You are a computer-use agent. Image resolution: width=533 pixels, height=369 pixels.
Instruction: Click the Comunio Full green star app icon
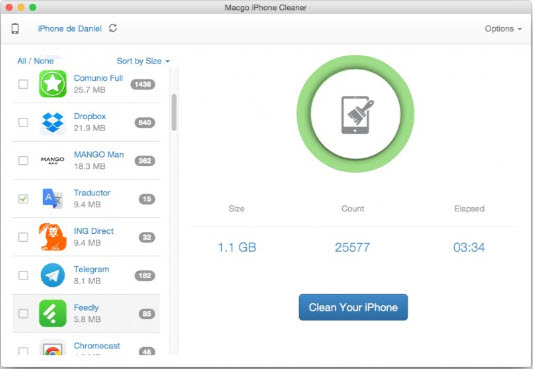[53, 84]
